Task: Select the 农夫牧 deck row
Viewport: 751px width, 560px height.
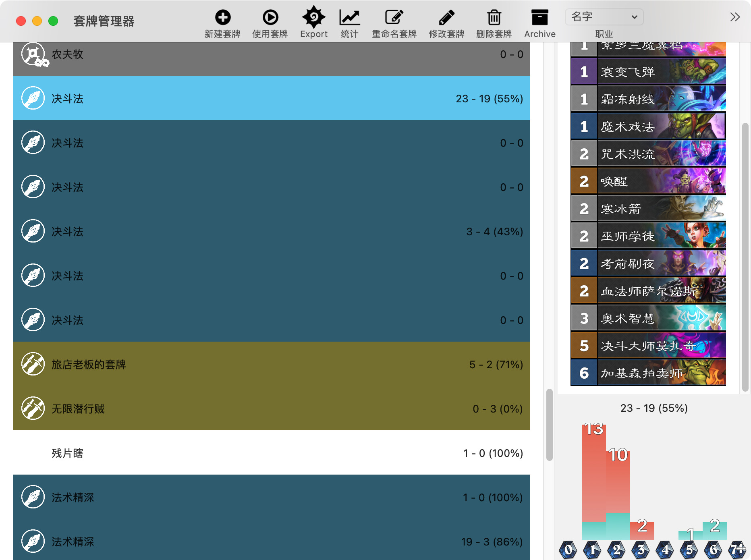Action: 271,54
